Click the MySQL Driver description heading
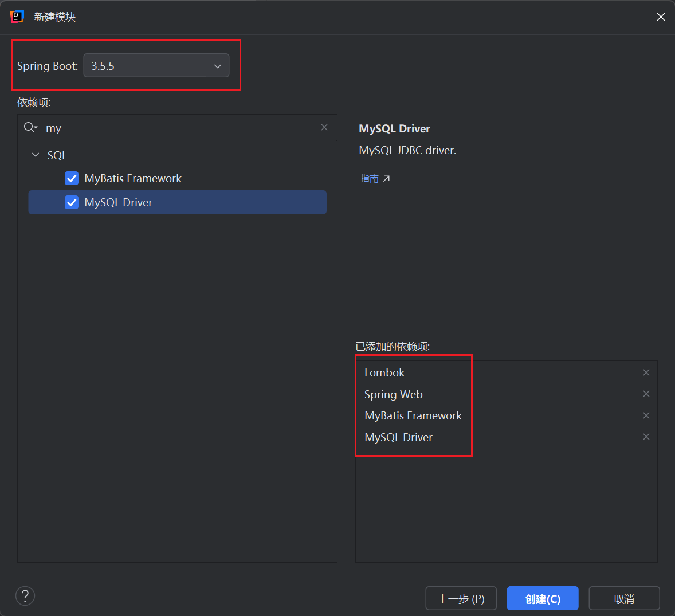The width and height of the screenshot is (675, 616). click(394, 129)
